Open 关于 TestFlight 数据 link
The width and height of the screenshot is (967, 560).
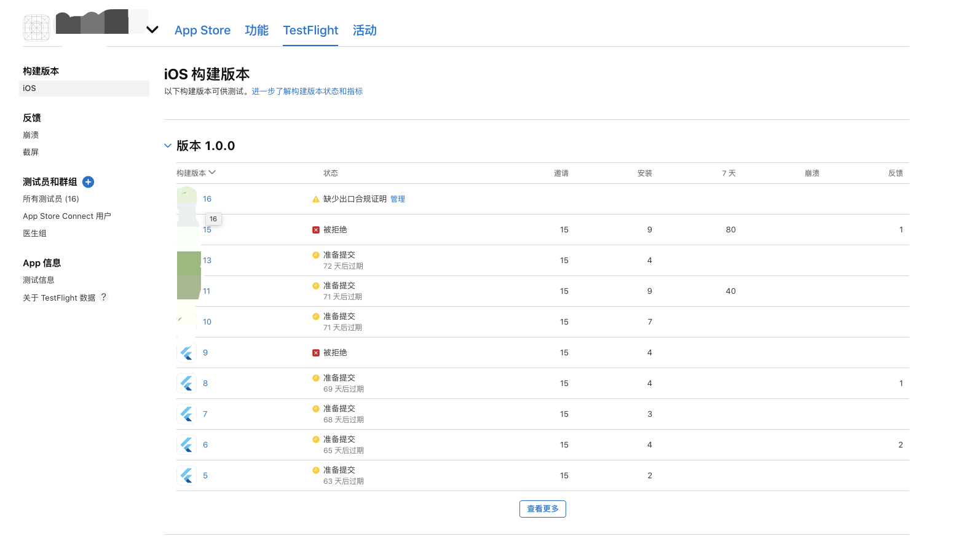(x=59, y=298)
